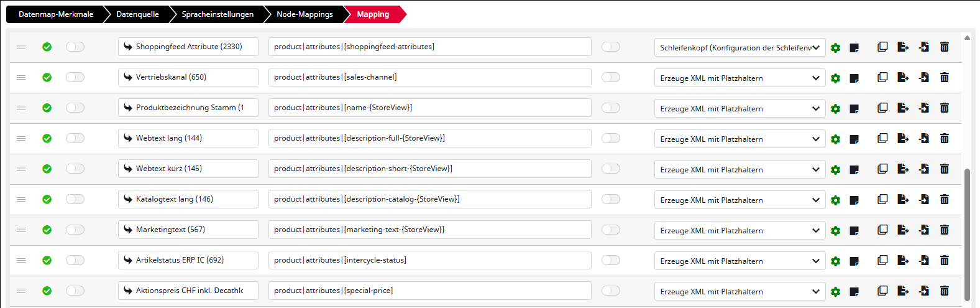Select source attribute Katalogtext lang (146)
This screenshot has width=980, height=308.
click(x=188, y=199)
